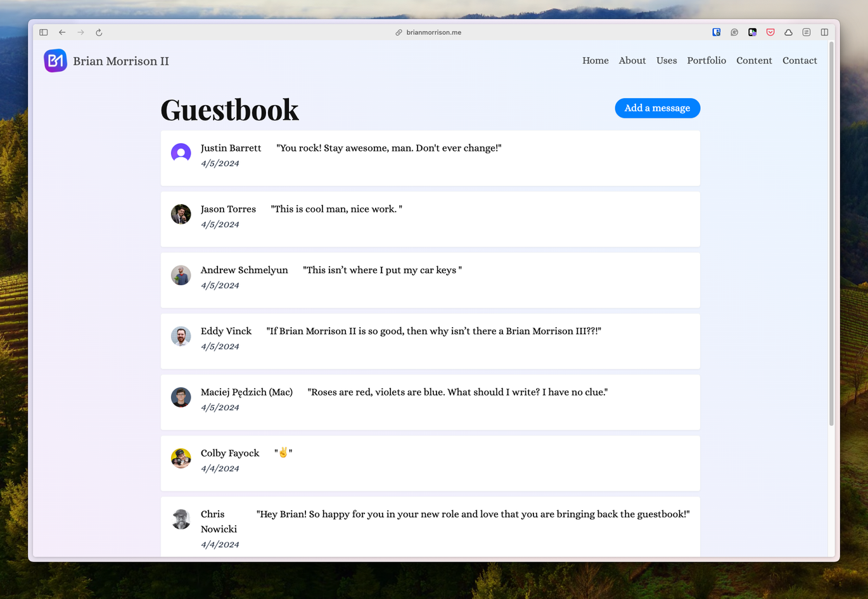Open the Uses nav item
The image size is (868, 599).
[667, 61]
